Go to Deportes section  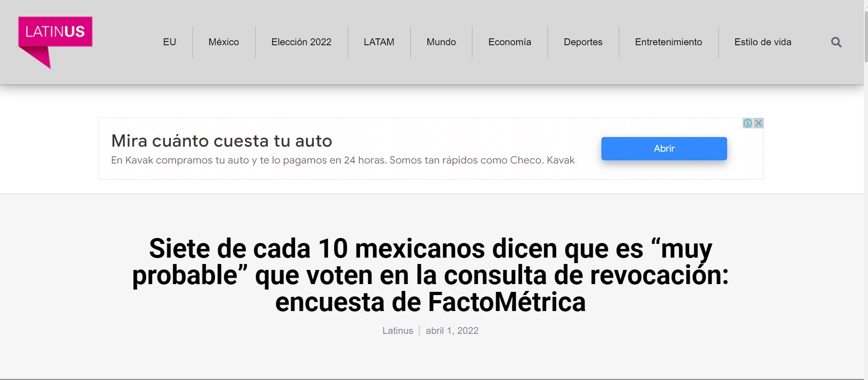click(x=583, y=42)
